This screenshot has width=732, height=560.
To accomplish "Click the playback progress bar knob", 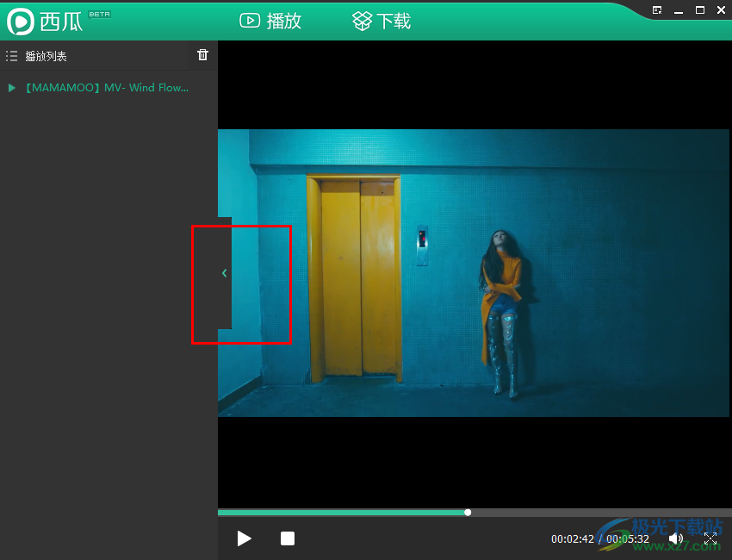I will coord(468,513).
